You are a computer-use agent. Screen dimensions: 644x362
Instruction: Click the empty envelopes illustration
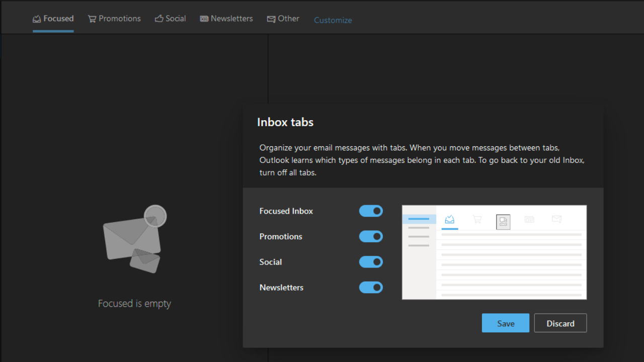click(x=134, y=240)
